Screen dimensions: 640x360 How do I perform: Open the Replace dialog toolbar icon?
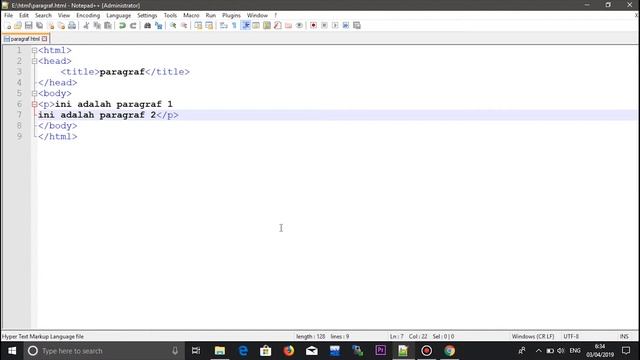(158, 25)
